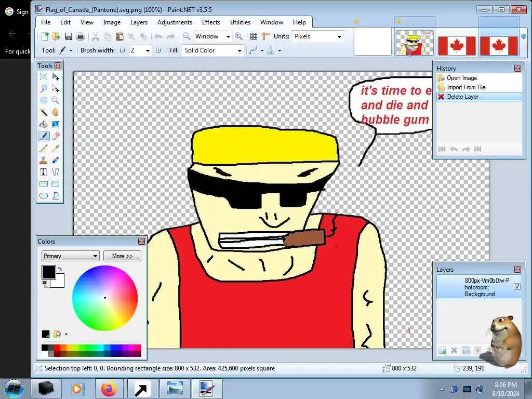Image resolution: width=532 pixels, height=399 pixels.
Task: Open the Effects menu
Action: point(211,22)
